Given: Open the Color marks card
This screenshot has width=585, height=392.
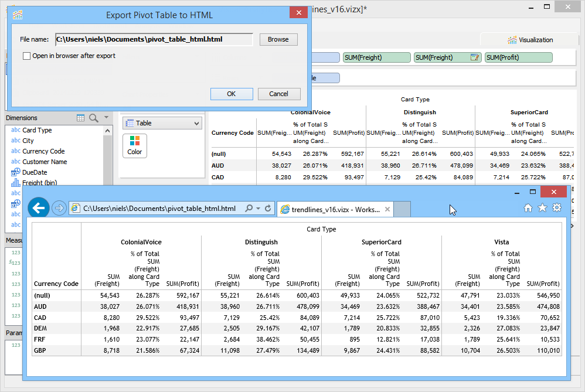Looking at the screenshot, I should (x=135, y=145).
